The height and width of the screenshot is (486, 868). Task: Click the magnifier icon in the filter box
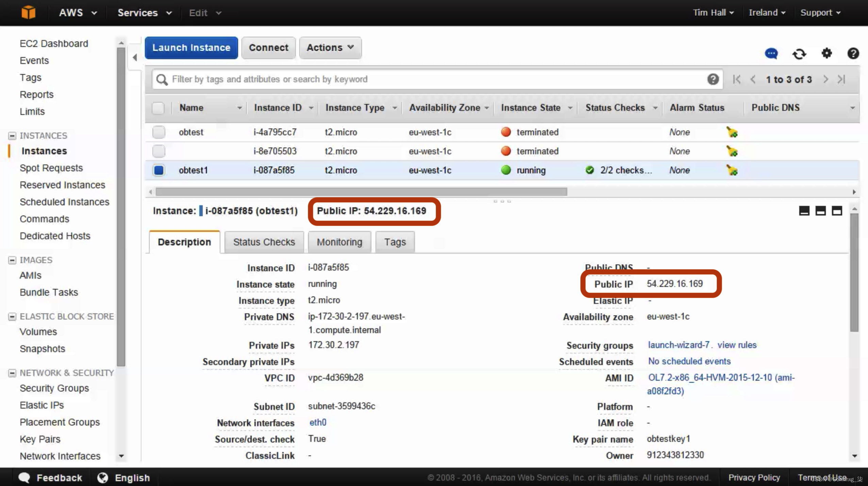pyautogui.click(x=162, y=80)
